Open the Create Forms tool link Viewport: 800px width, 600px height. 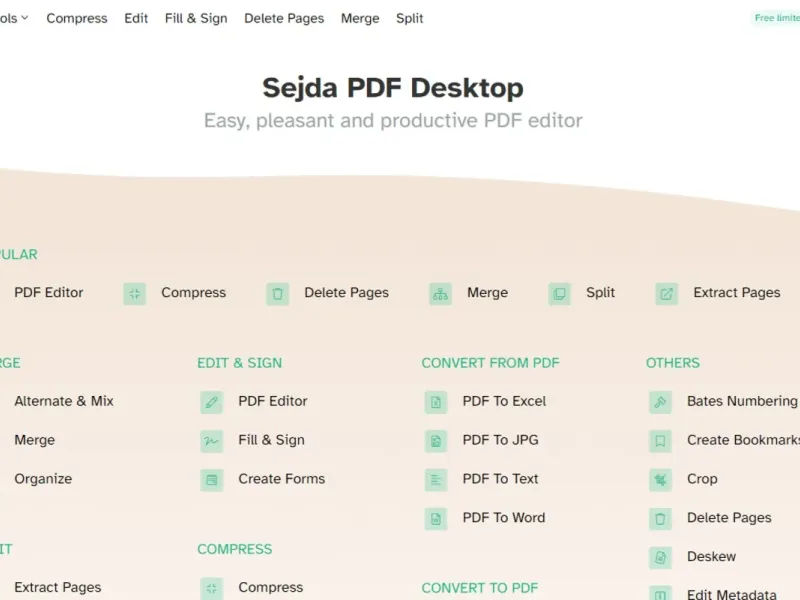pyautogui.click(x=281, y=479)
